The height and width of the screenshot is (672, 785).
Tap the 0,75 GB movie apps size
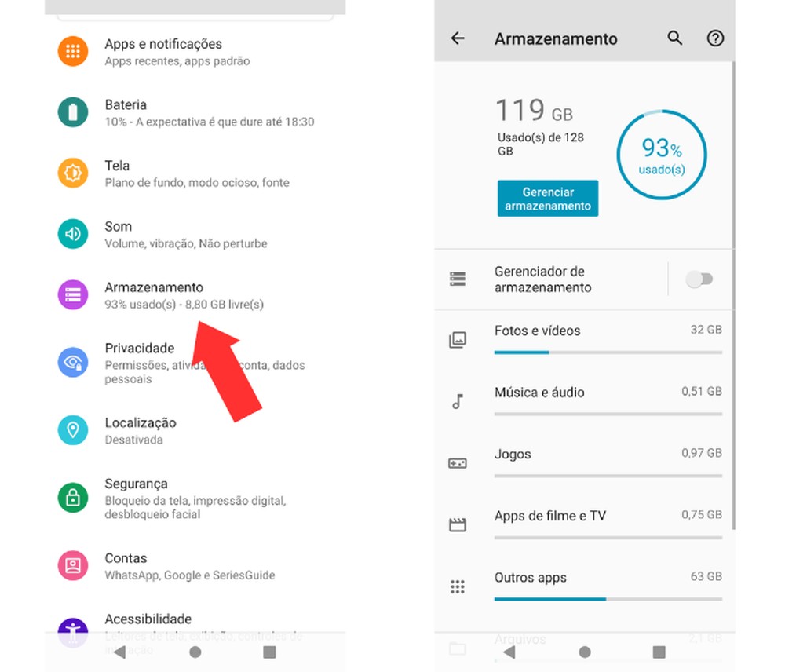pyautogui.click(x=702, y=514)
